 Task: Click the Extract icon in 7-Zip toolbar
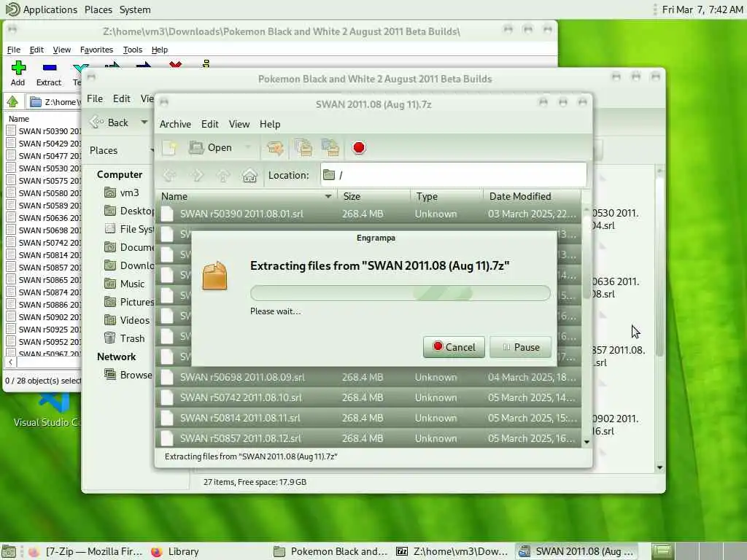pos(49,68)
